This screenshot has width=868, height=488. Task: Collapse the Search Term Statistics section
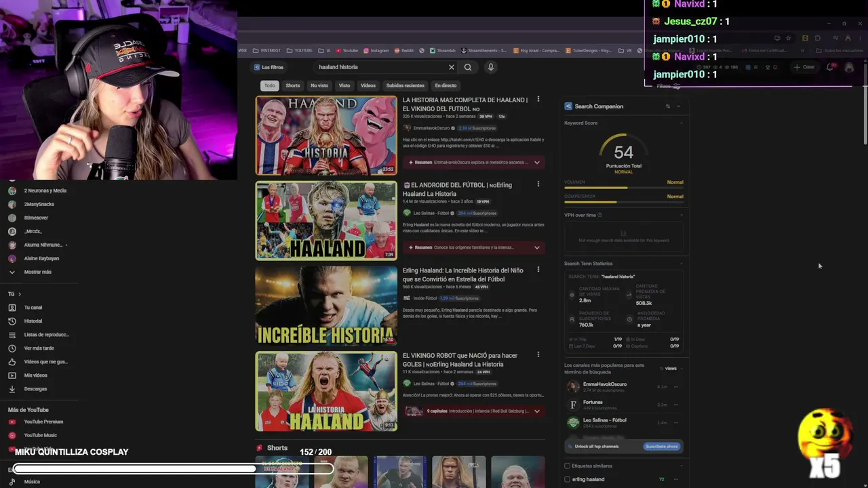(682, 264)
